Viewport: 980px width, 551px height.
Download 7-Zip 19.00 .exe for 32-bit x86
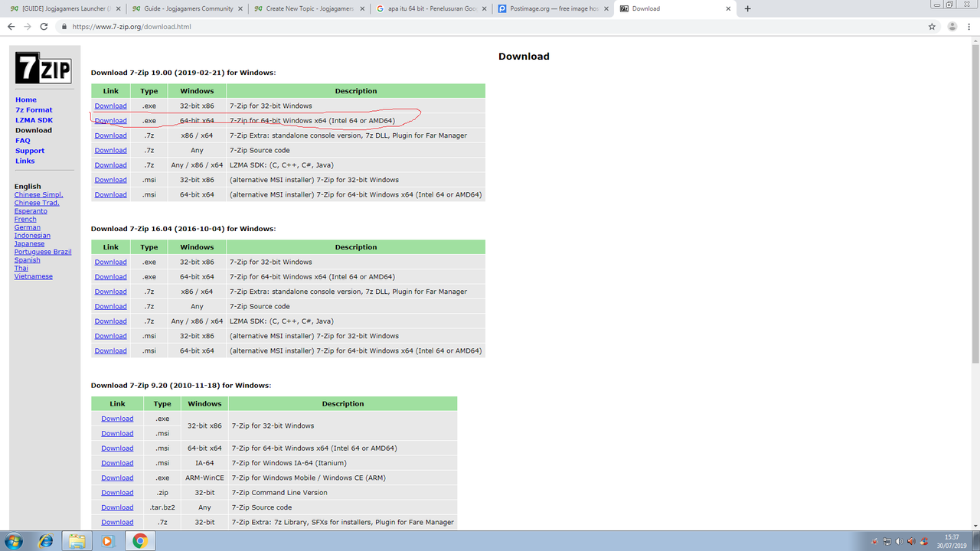[x=111, y=106]
